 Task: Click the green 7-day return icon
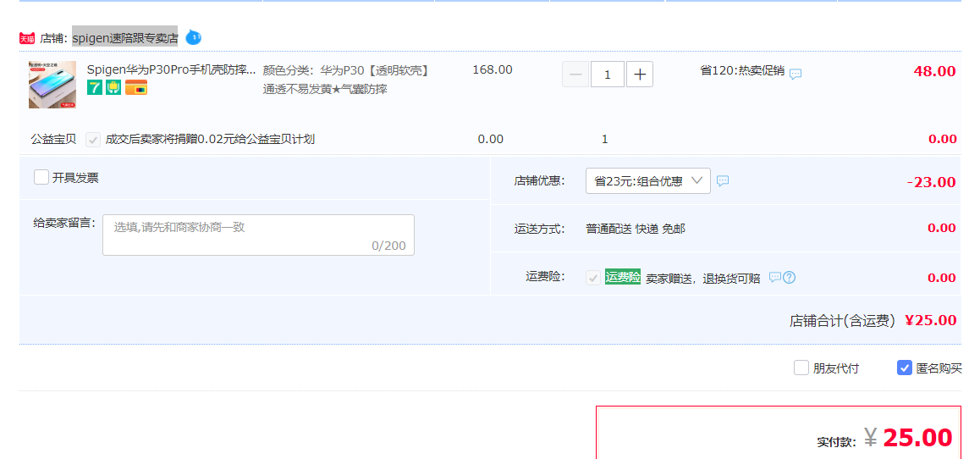point(95,87)
